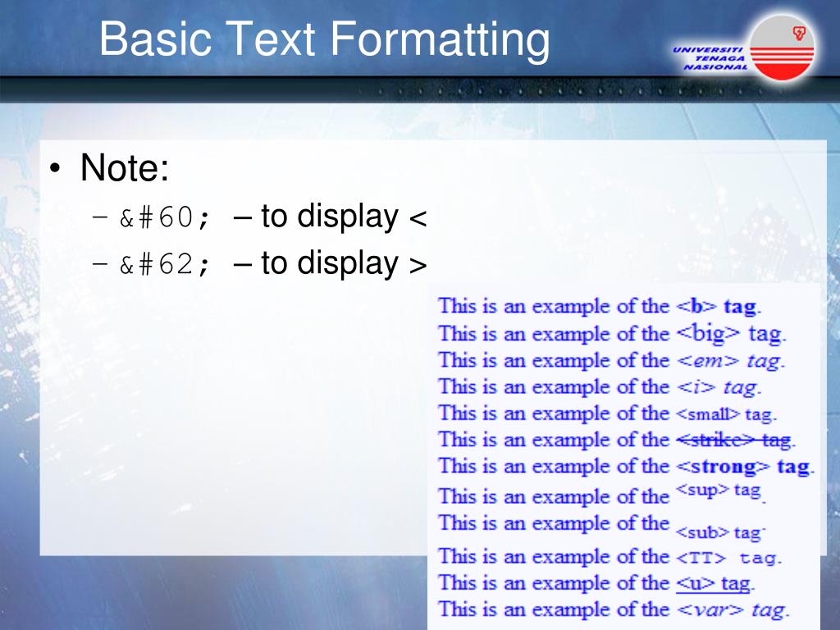Click the example line with <b> tag
This screenshot has height=630, width=840.
(600, 307)
